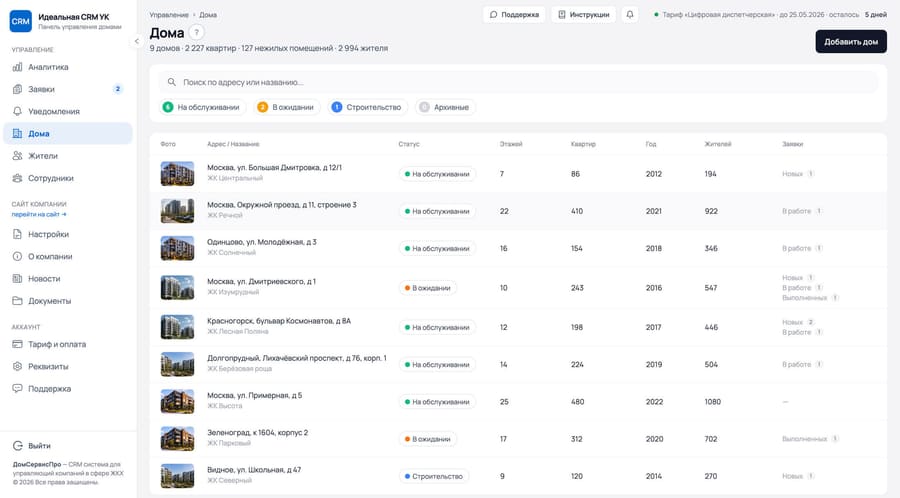Click Статус column header
The image size is (900, 498).
pos(409,144)
